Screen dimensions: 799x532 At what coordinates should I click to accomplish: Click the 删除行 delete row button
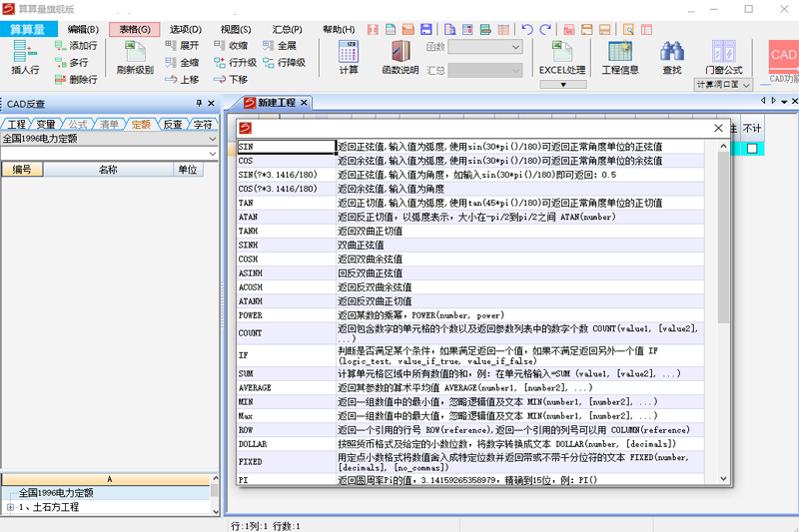tap(76, 79)
